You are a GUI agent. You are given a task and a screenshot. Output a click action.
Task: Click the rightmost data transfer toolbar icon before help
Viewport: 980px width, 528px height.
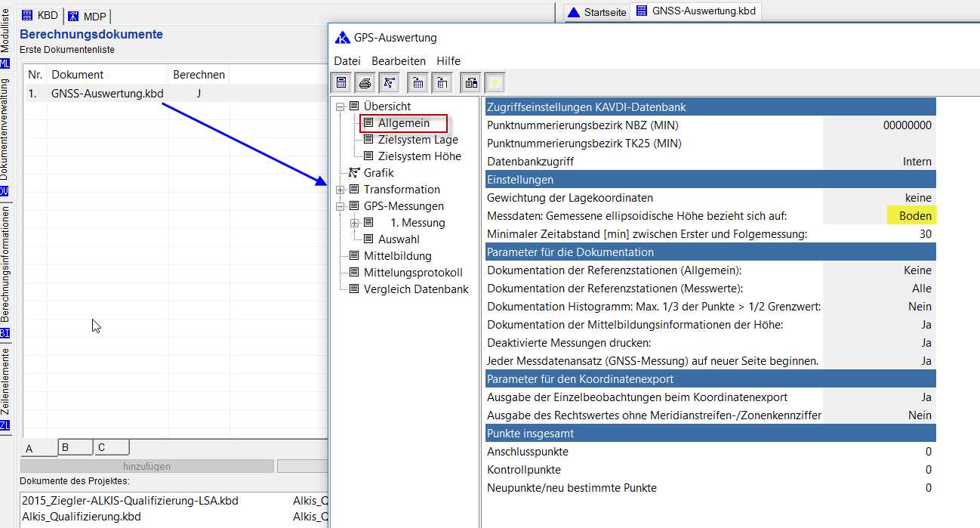pyautogui.click(x=470, y=82)
